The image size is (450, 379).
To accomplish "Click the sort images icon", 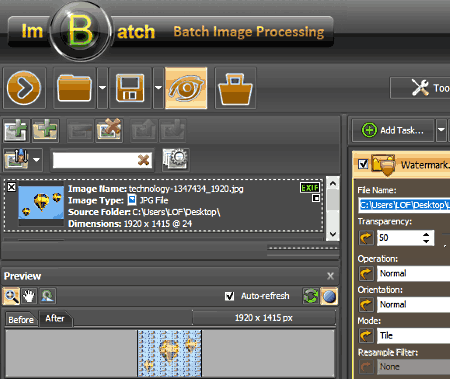I will [17, 160].
